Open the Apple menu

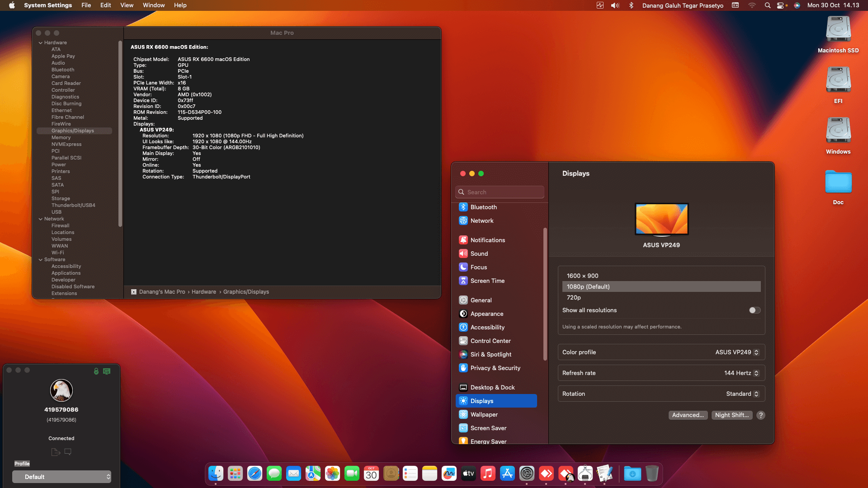point(12,5)
